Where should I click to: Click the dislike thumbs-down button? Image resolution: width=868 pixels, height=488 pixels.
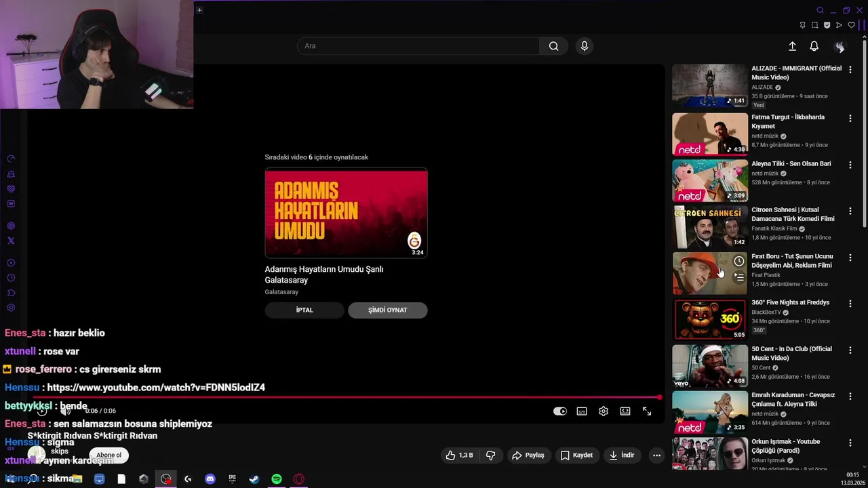[491, 455]
